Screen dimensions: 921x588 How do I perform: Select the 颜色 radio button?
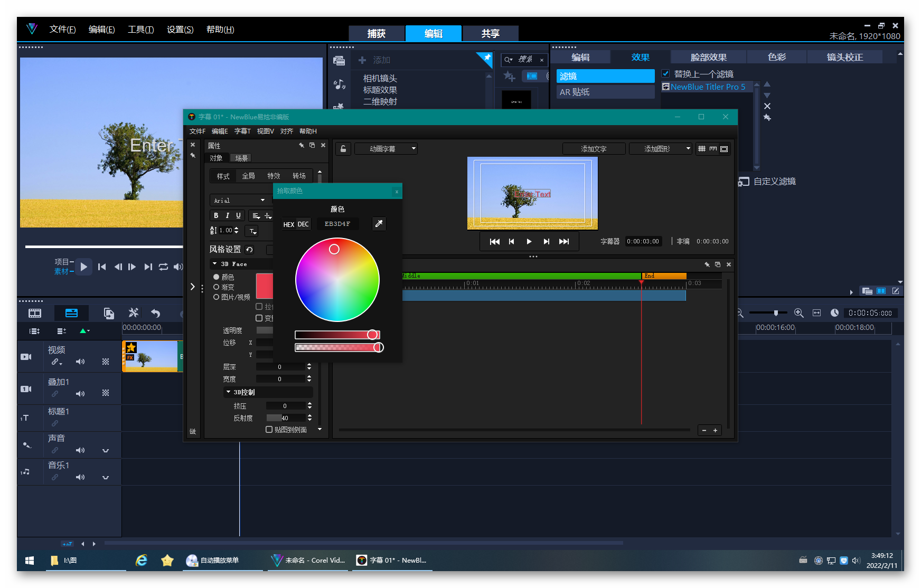216,277
